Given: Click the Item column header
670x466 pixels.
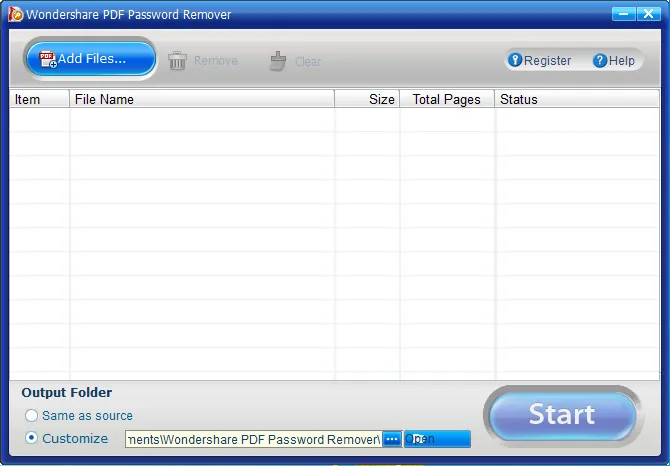Looking at the screenshot, I should click(39, 99).
